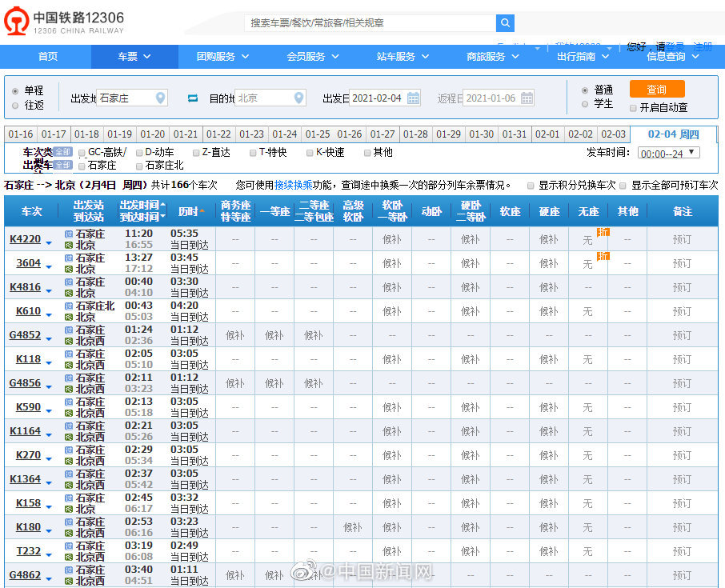Screen dimensions: 725x588
Task: Select the 学生 student ticket option
Action: [585, 104]
